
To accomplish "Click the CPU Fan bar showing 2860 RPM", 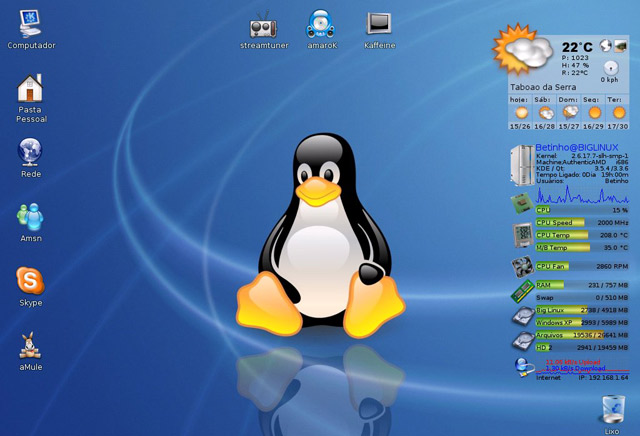I will coord(582,267).
